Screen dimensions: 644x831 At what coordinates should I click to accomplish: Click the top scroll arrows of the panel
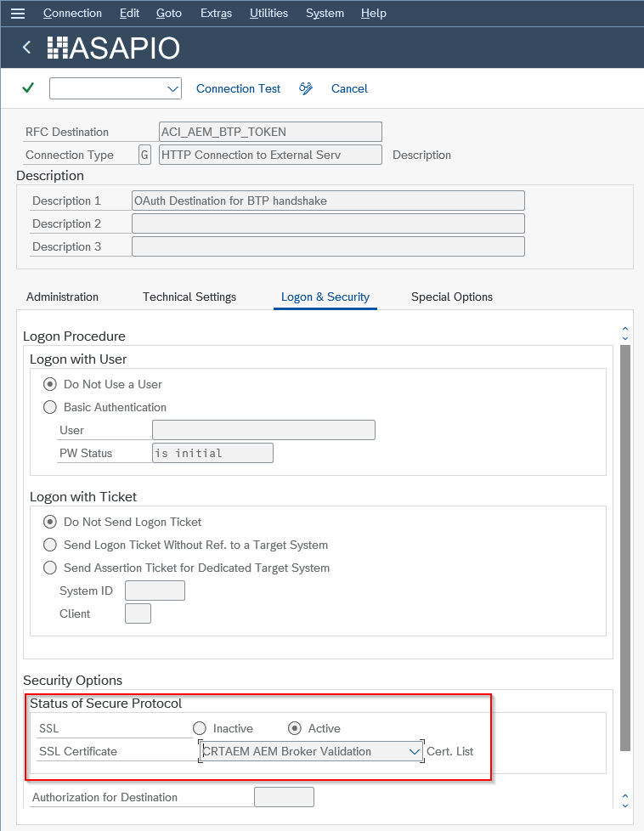click(x=625, y=333)
